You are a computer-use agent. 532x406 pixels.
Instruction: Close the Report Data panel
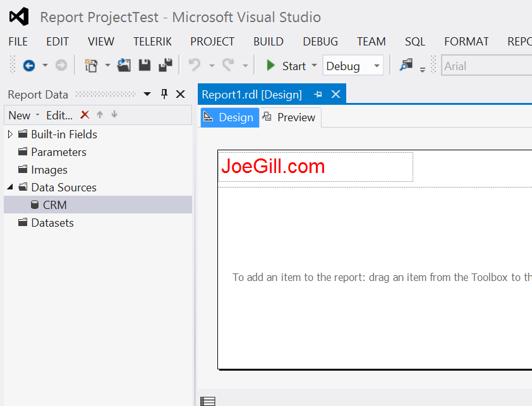181,94
